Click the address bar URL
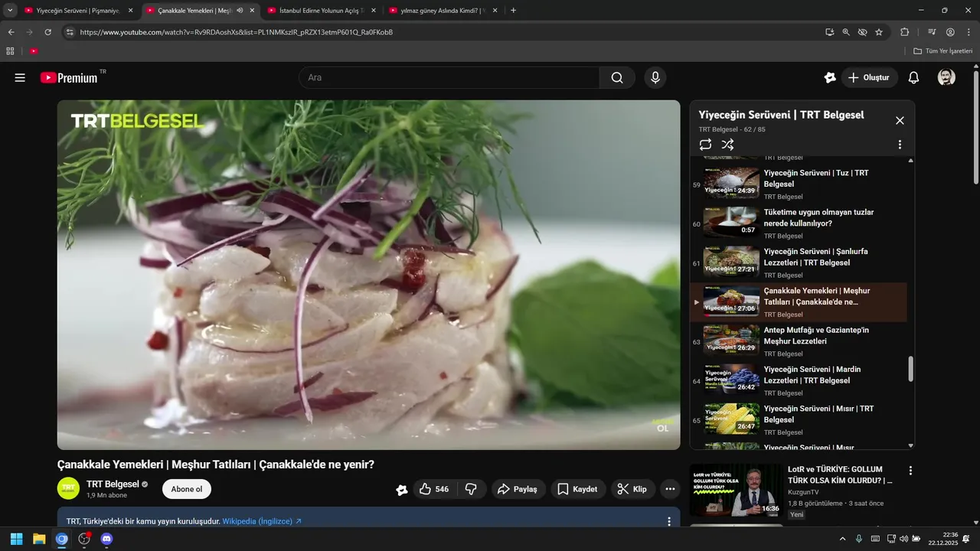 point(237,32)
